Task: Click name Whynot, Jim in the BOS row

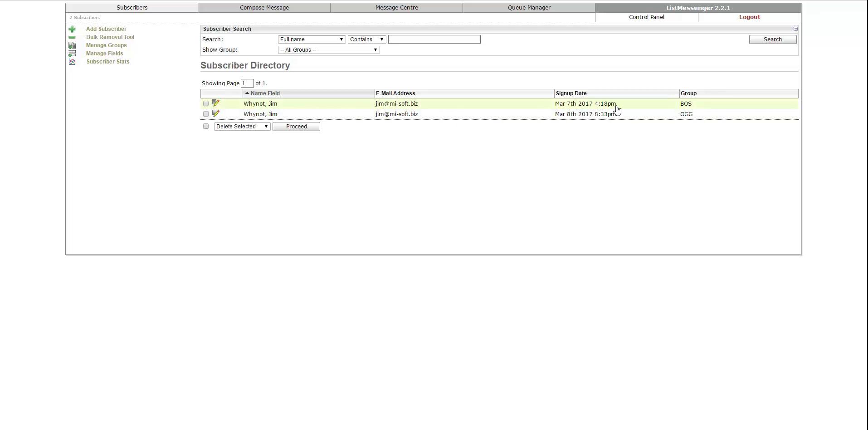Action: (260, 104)
